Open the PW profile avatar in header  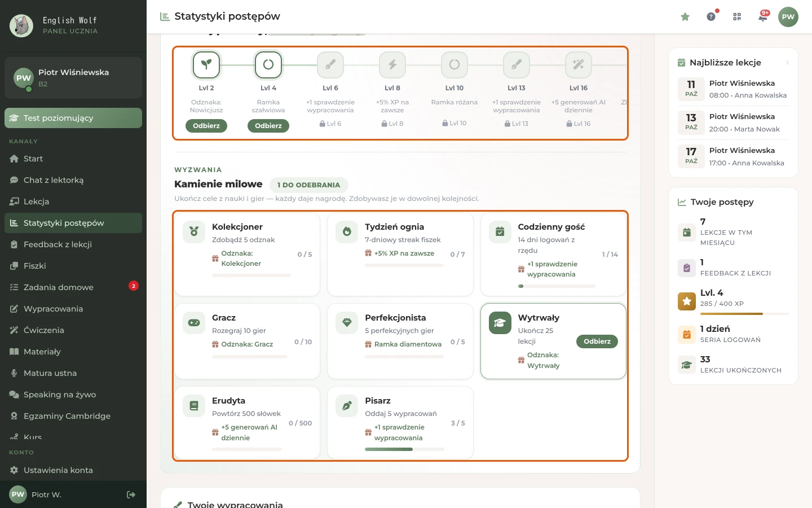788,17
